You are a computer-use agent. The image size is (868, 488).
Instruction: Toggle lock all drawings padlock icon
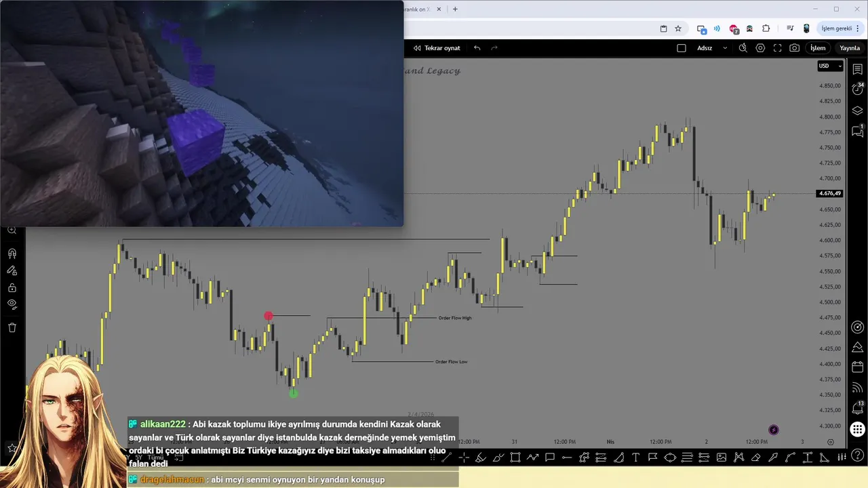(12, 287)
